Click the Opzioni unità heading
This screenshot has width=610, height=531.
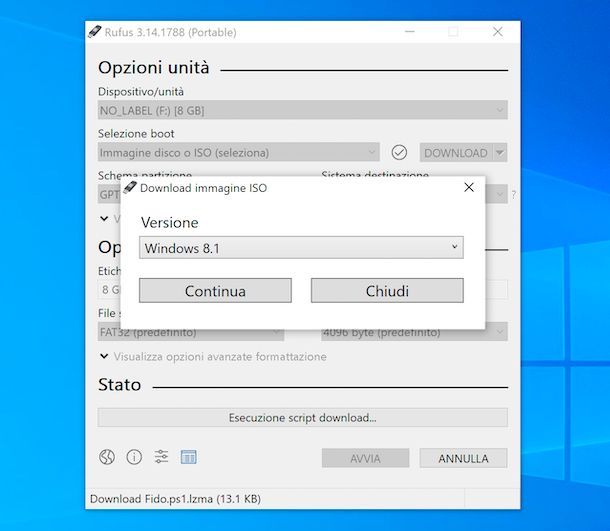pyautogui.click(x=154, y=68)
